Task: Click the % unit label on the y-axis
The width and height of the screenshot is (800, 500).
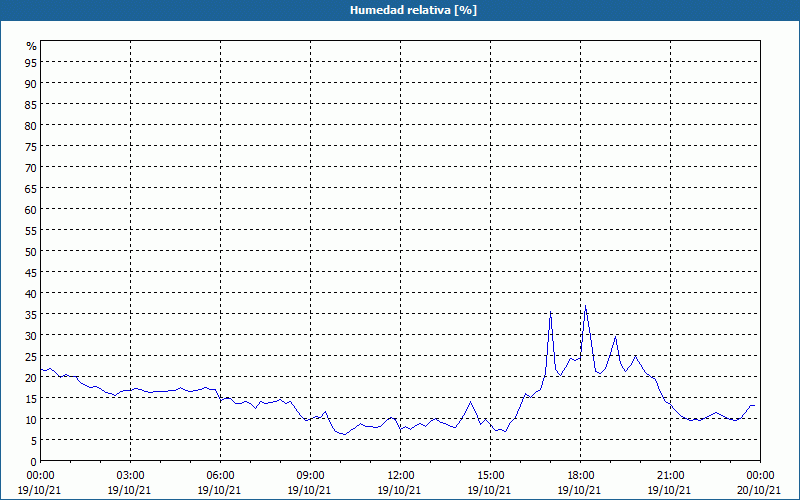Action: (32, 46)
